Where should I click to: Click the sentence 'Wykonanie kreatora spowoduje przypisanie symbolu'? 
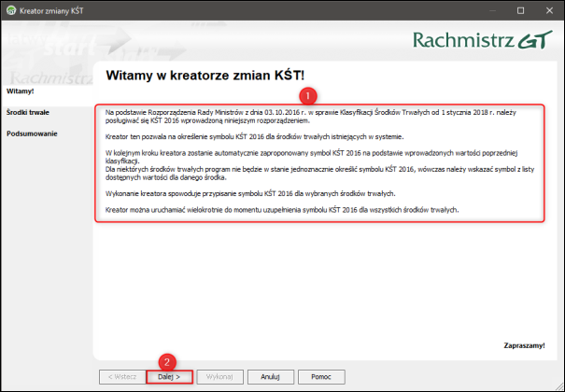pyautogui.click(x=250, y=193)
